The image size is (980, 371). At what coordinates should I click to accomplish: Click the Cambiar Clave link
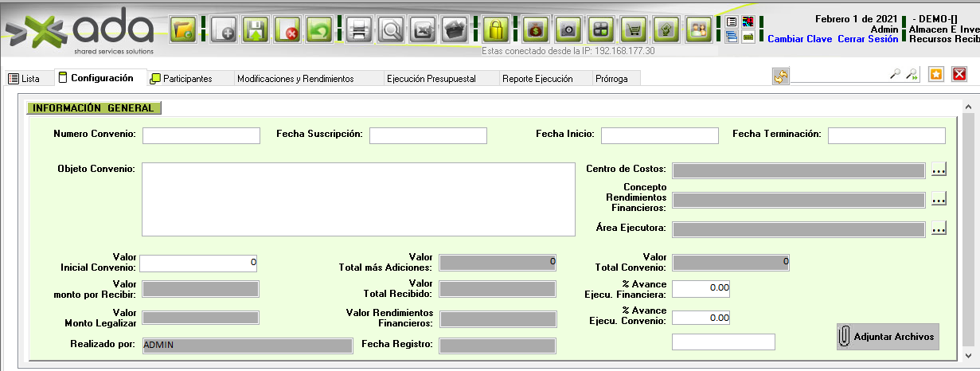point(800,39)
